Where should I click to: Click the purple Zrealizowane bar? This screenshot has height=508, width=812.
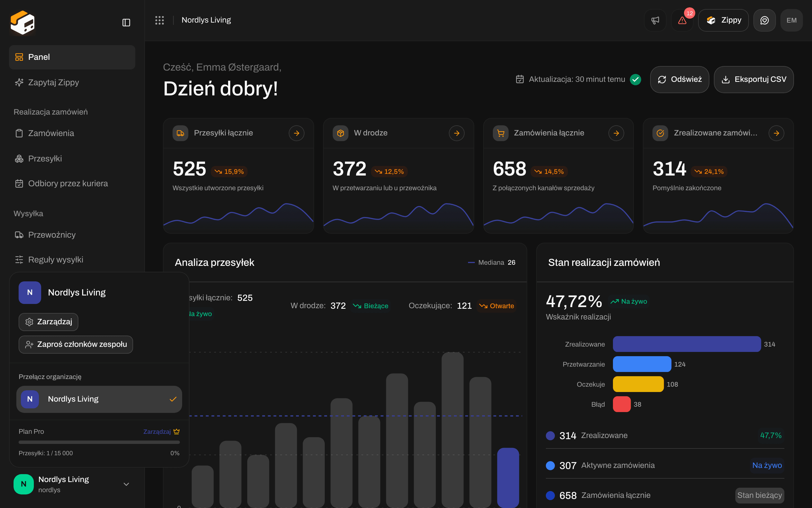687,344
